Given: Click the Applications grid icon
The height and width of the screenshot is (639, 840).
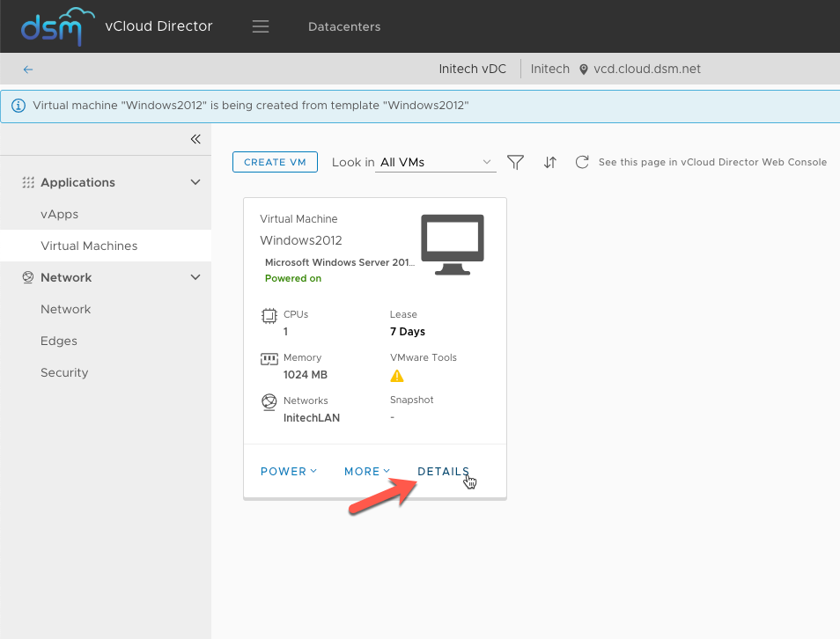Looking at the screenshot, I should tap(28, 183).
